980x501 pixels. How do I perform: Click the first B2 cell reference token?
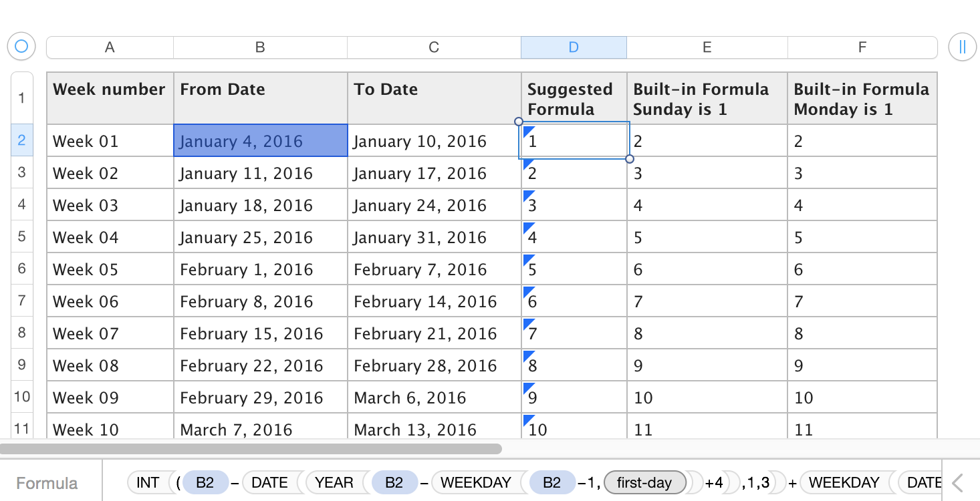pyautogui.click(x=206, y=482)
